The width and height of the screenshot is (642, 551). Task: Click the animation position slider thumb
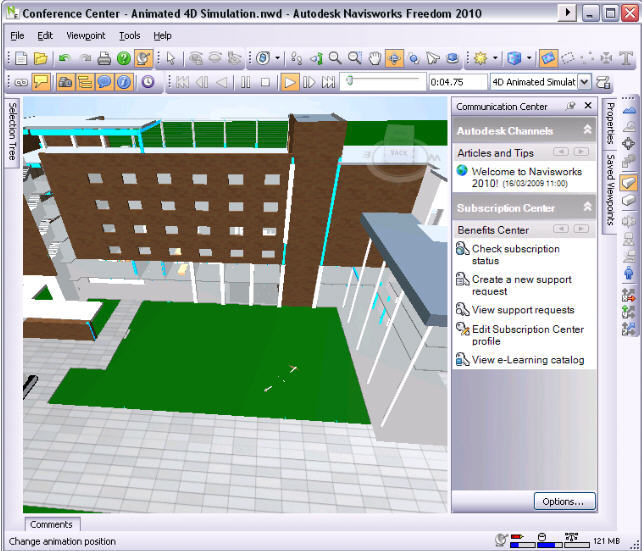(350, 81)
